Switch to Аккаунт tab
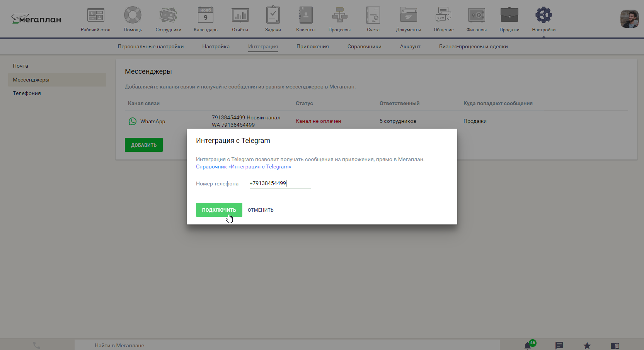The height and width of the screenshot is (350, 644). [410, 46]
